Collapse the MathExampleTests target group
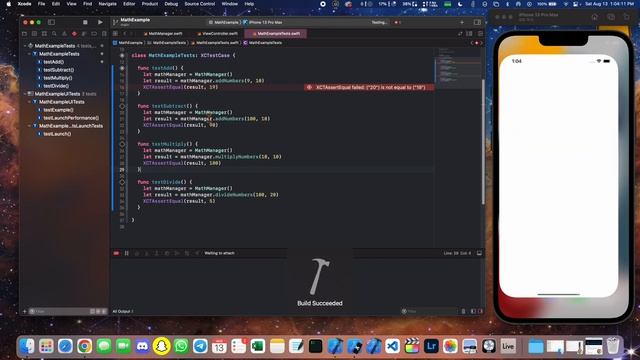 click(25, 46)
